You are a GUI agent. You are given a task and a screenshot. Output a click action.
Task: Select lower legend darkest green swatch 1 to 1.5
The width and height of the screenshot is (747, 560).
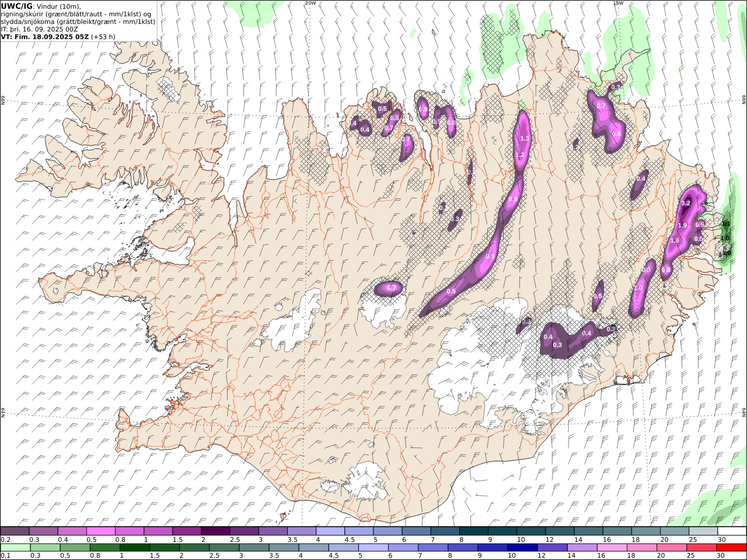pyautogui.click(x=135, y=547)
